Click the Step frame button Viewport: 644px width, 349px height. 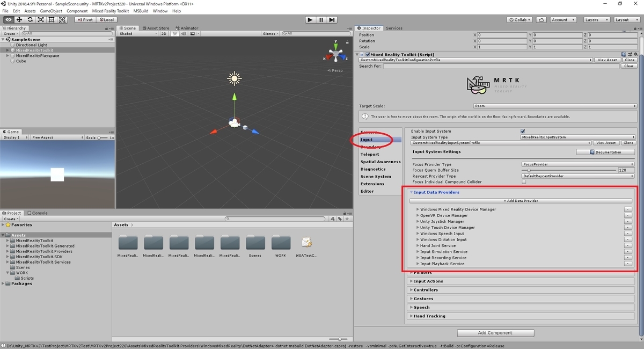[332, 20]
